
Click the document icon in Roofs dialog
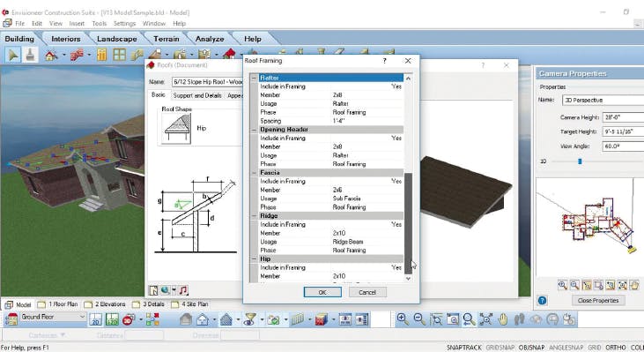(153, 290)
